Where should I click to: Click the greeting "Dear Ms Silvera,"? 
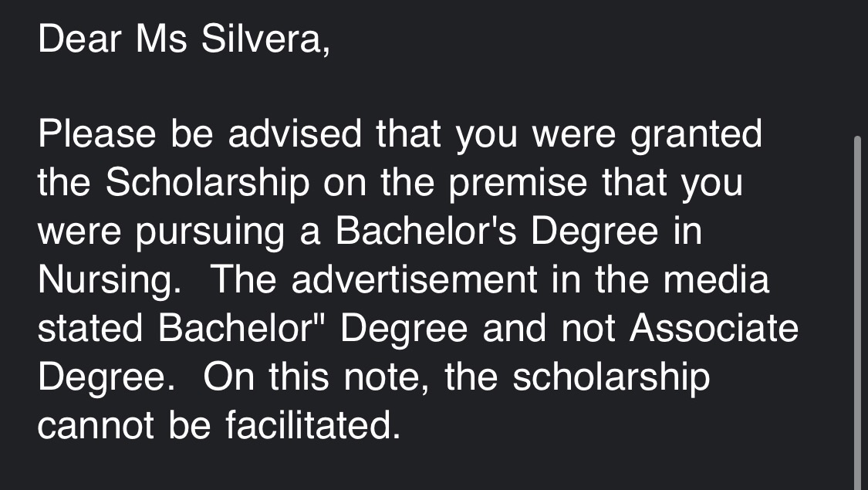184,40
